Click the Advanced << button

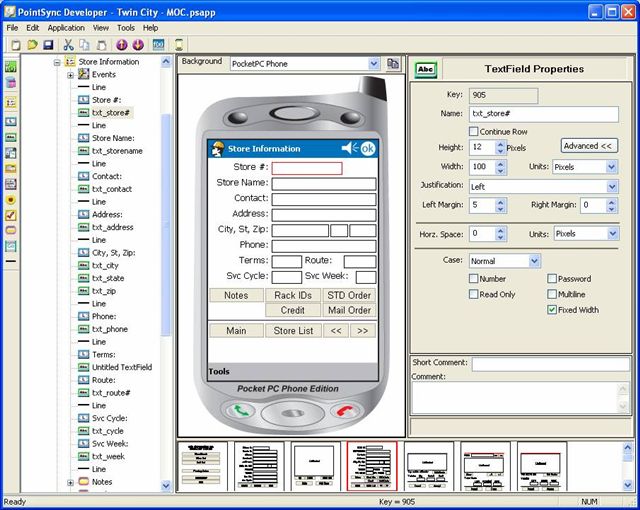[x=588, y=146]
